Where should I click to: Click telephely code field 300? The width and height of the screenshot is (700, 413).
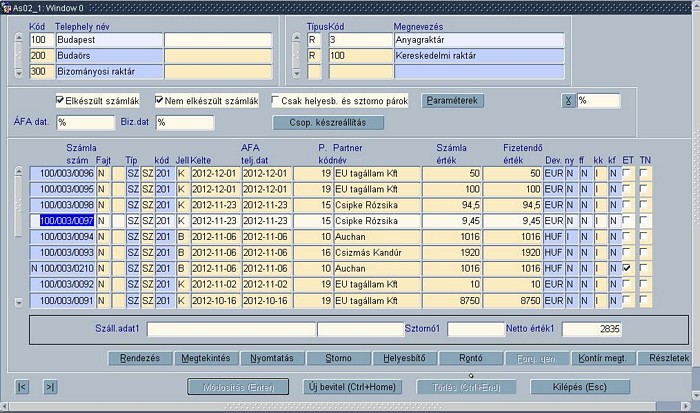42,71
